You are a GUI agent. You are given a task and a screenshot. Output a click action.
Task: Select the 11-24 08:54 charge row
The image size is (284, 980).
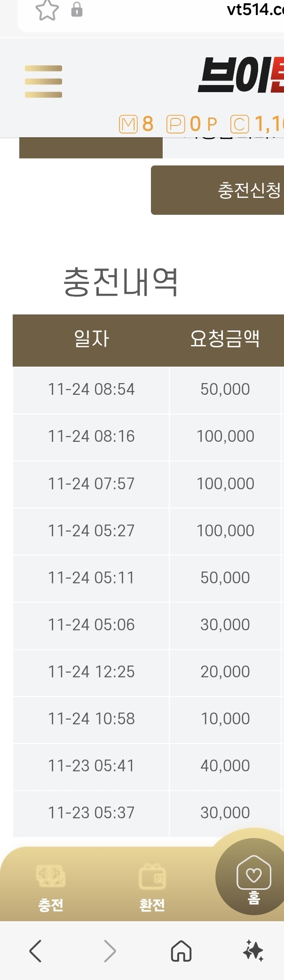tap(91, 389)
